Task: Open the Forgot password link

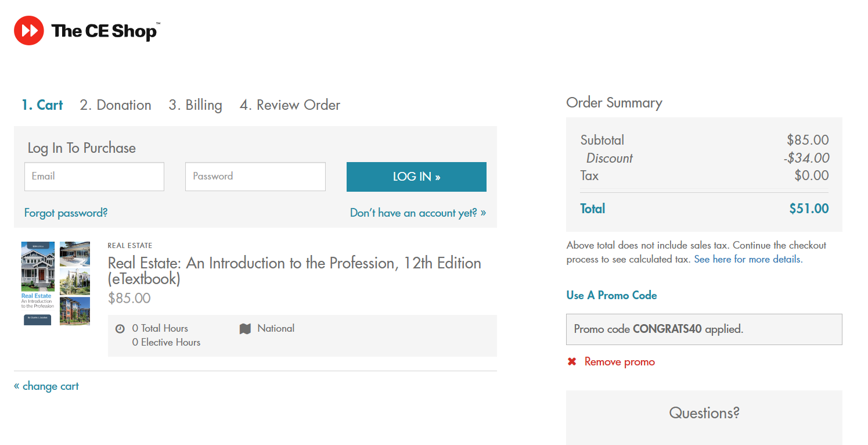Action: [x=66, y=213]
